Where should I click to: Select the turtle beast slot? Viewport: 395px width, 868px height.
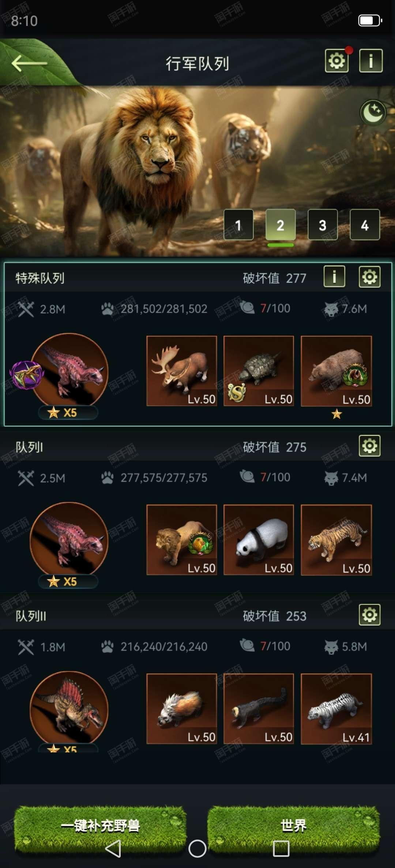coord(259,371)
